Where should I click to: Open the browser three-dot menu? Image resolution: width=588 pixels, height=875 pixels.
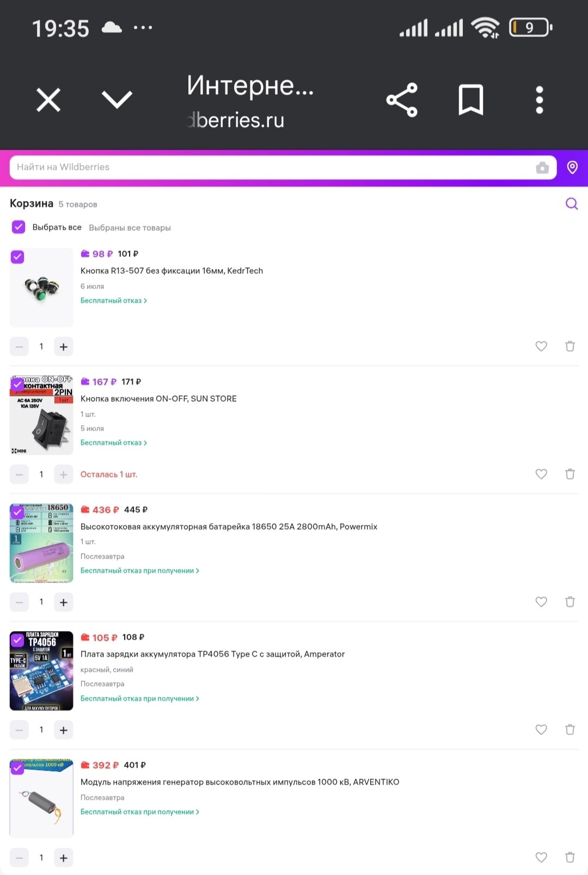[540, 100]
